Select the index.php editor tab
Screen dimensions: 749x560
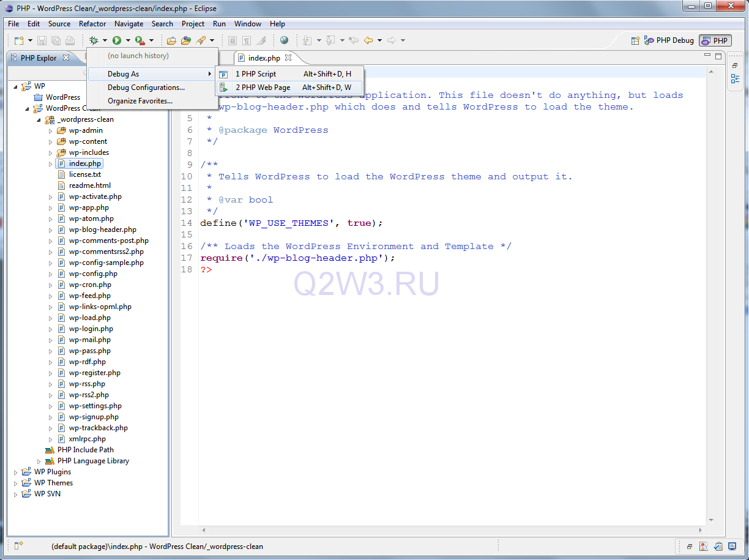coord(264,58)
